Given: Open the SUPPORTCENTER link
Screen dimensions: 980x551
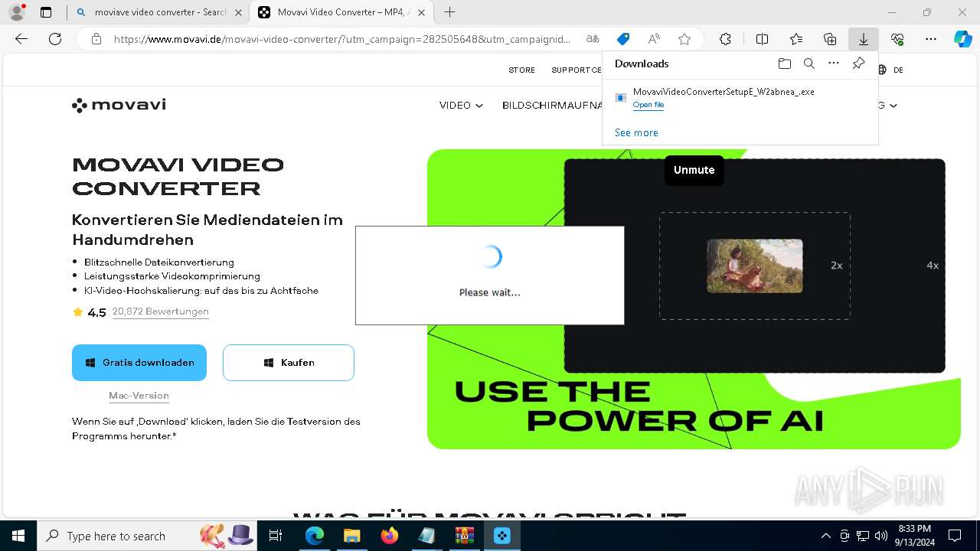Looking at the screenshot, I should 577,70.
